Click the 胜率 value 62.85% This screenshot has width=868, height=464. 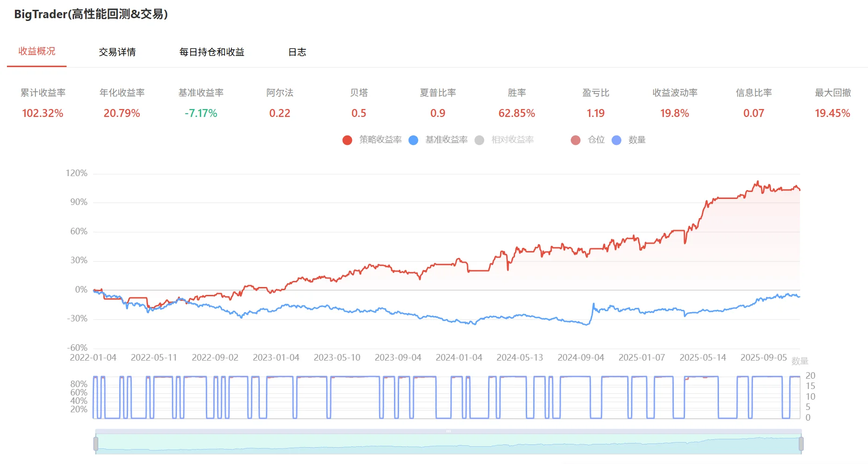click(x=516, y=113)
